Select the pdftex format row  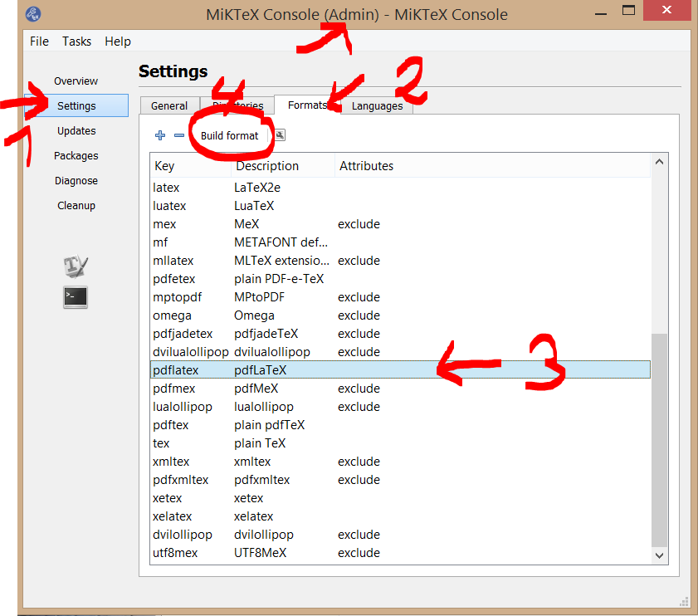(400, 425)
